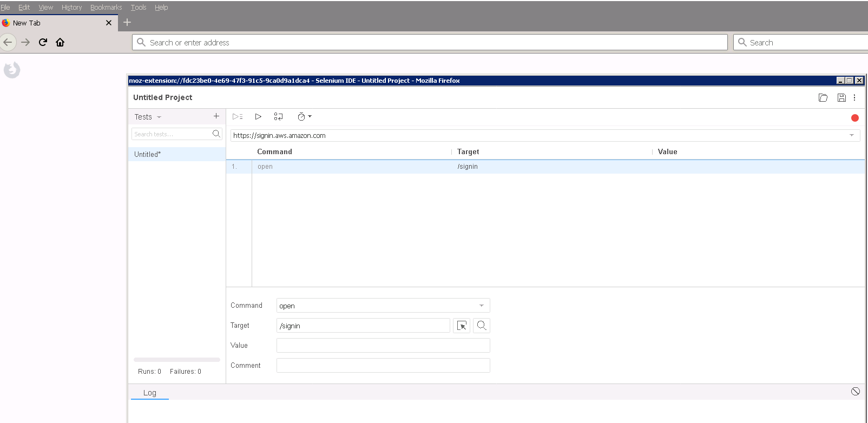Clear the log with the clear icon
868x423 pixels.
[x=856, y=391]
